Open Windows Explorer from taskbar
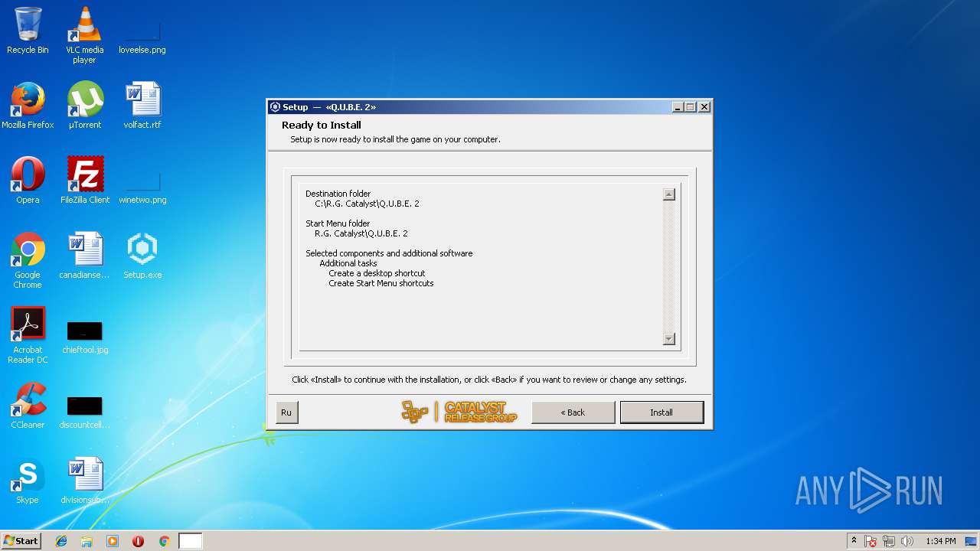The height and width of the screenshot is (551, 980). (x=87, y=541)
